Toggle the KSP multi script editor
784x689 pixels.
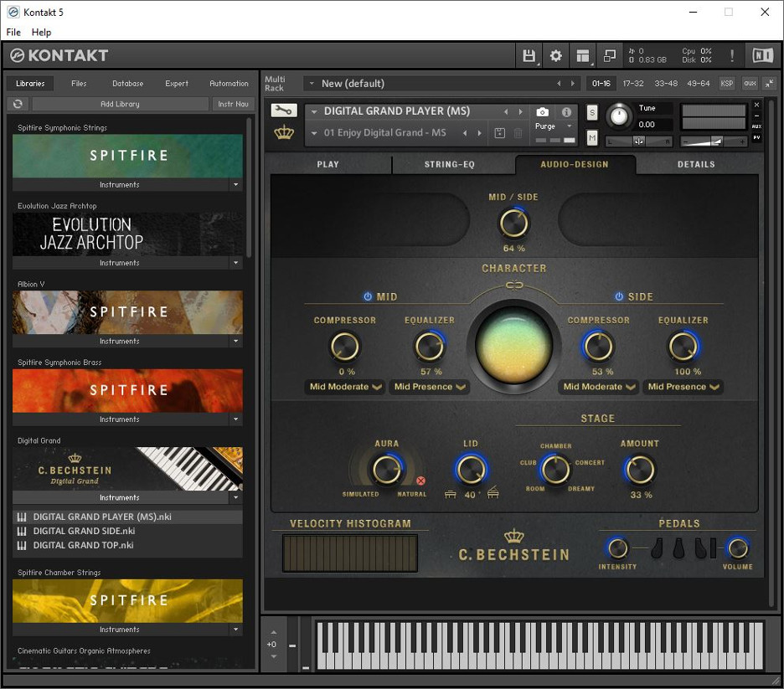point(726,84)
